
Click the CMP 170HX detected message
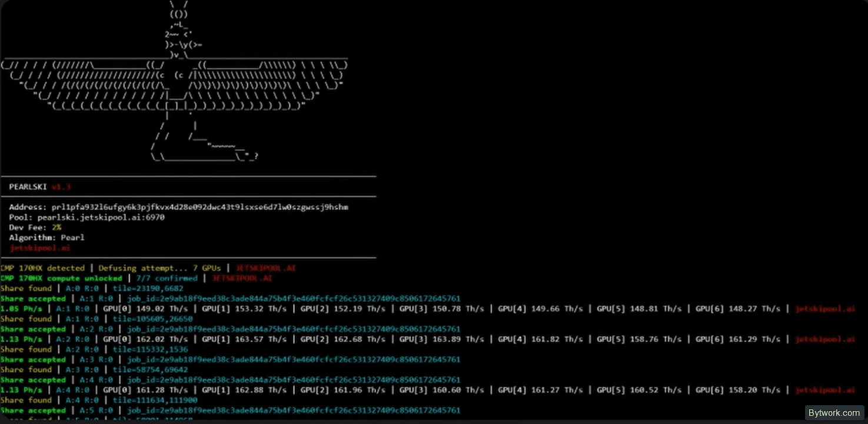pos(42,268)
